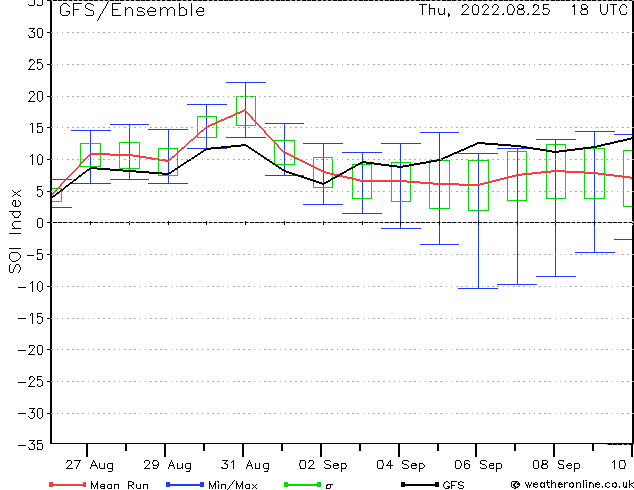Click the SOI Index axis title

pyautogui.click(x=15, y=231)
